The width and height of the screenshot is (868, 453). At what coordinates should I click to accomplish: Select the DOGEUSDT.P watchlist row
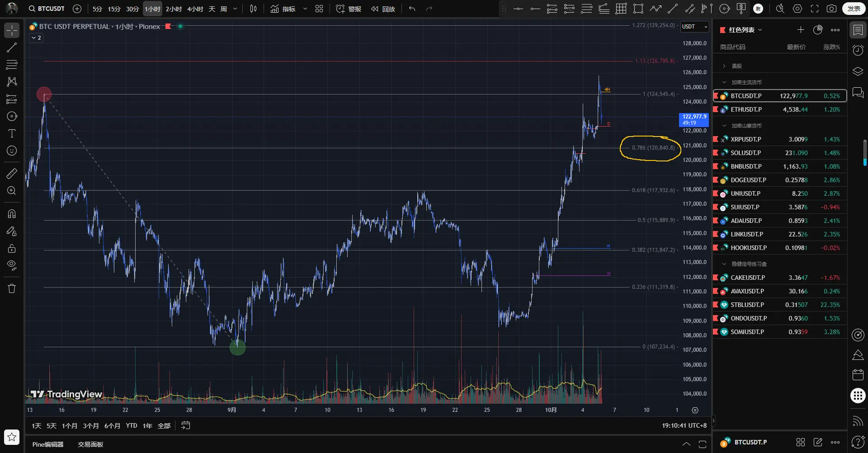[x=780, y=180]
